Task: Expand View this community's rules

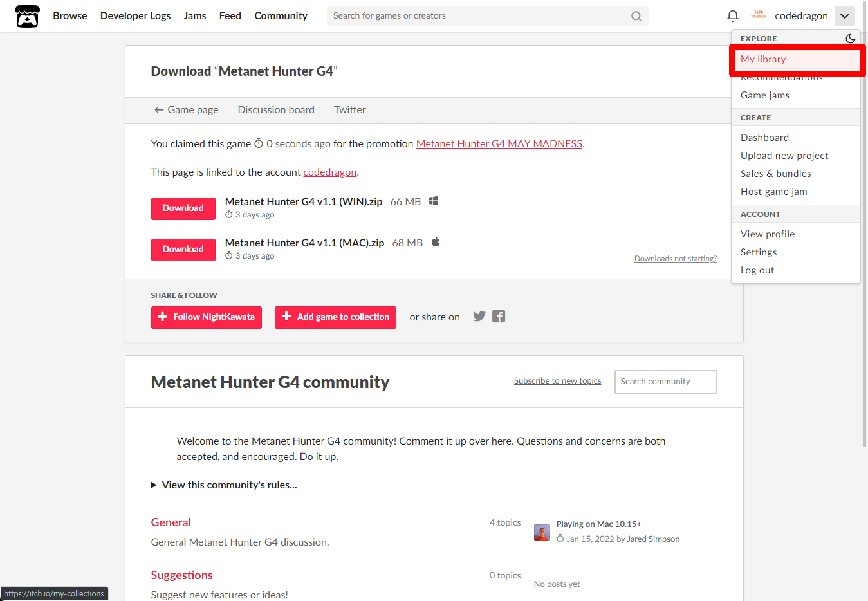Action: (x=224, y=485)
